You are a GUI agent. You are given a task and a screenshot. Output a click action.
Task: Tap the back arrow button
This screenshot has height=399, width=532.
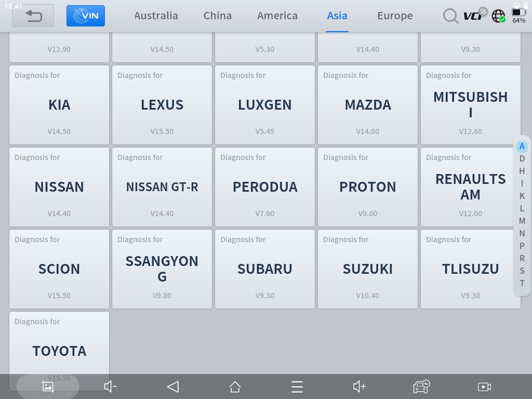33,16
